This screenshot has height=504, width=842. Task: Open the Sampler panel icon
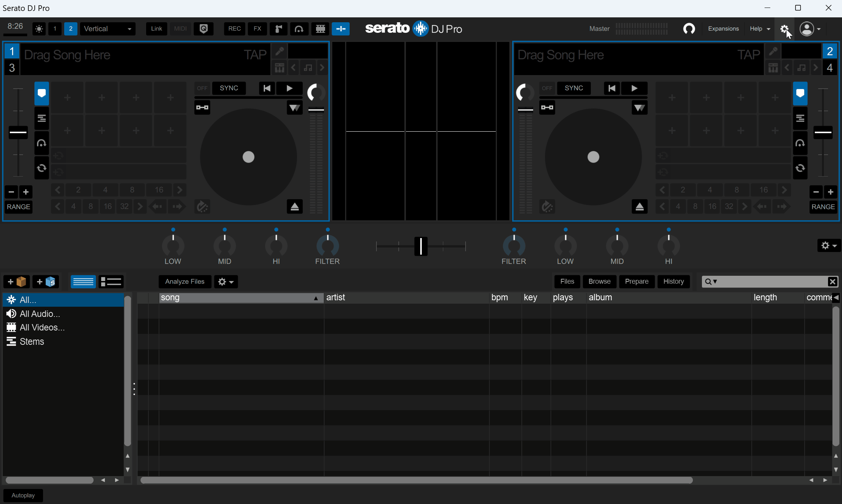[279, 29]
